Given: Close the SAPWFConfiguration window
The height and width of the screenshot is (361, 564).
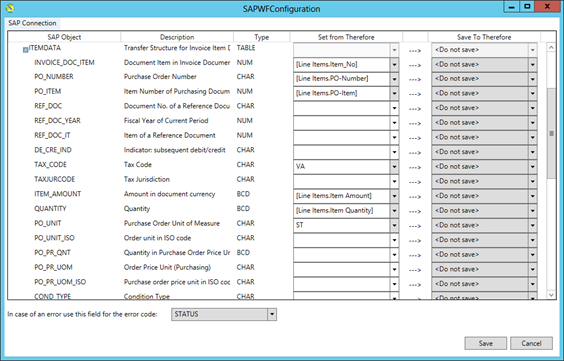Looking at the screenshot, I should [547, 7].
